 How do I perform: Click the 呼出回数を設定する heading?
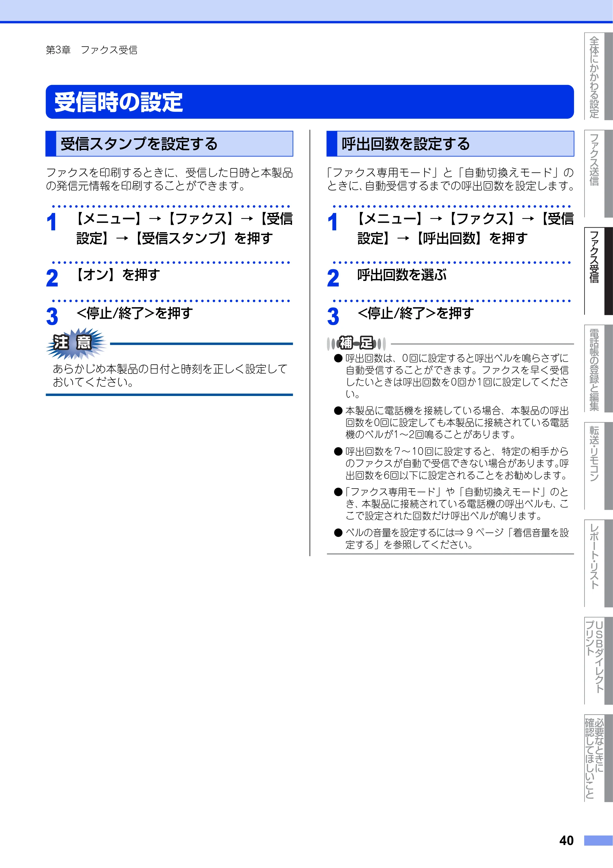[450, 144]
